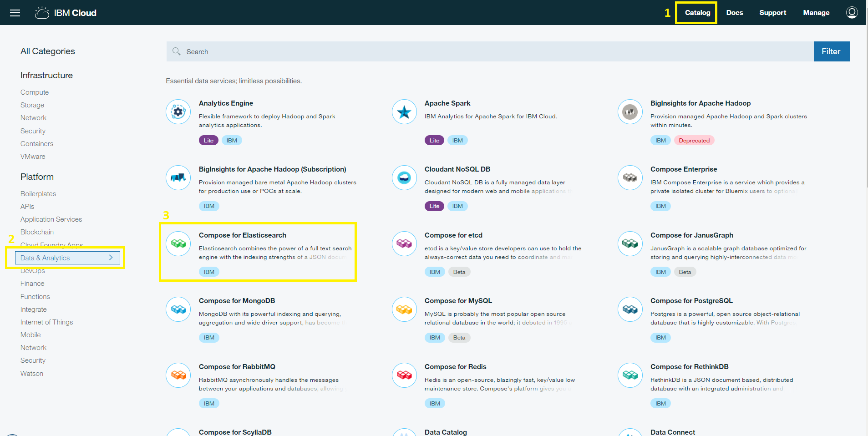
Task: Open the Manage menu item
Action: (816, 13)
